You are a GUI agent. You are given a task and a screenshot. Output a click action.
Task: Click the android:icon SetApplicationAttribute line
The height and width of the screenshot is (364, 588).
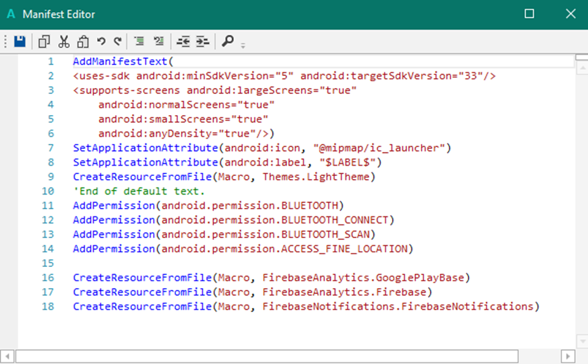pyautogui.click(x=262, y=148)
